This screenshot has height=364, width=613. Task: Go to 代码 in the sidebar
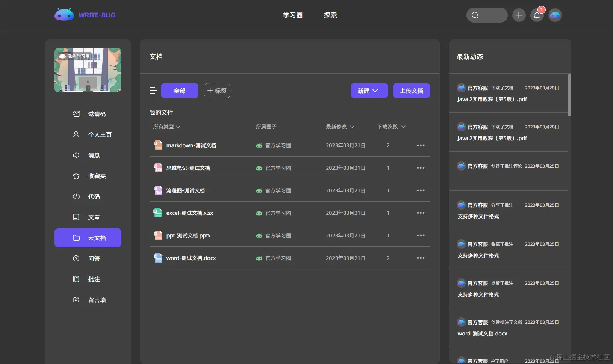tap(88, 196)
